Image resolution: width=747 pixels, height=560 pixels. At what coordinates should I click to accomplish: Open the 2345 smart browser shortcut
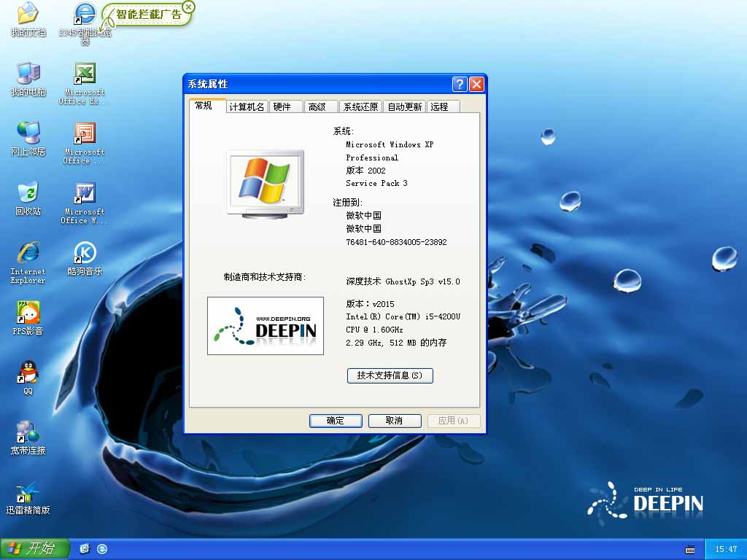tap(85, 23)
